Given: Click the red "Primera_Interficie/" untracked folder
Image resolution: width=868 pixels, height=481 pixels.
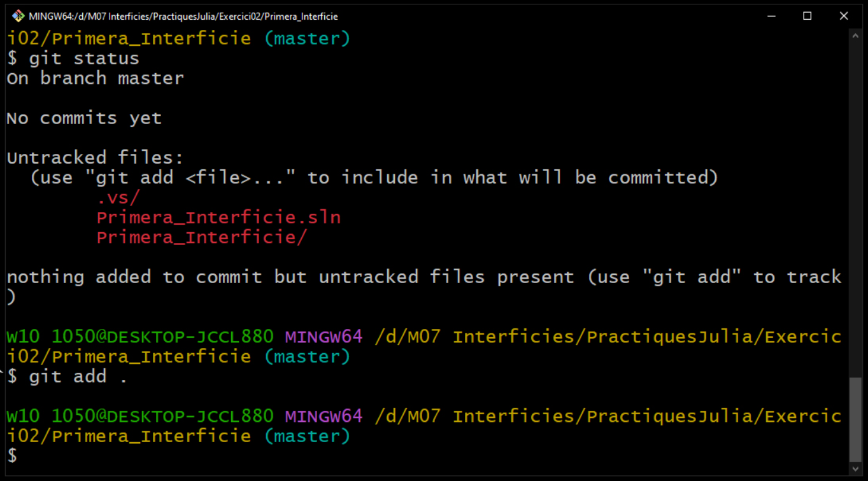Looking at the screenshot, I should pyautogui.click(x=202, y=237).
